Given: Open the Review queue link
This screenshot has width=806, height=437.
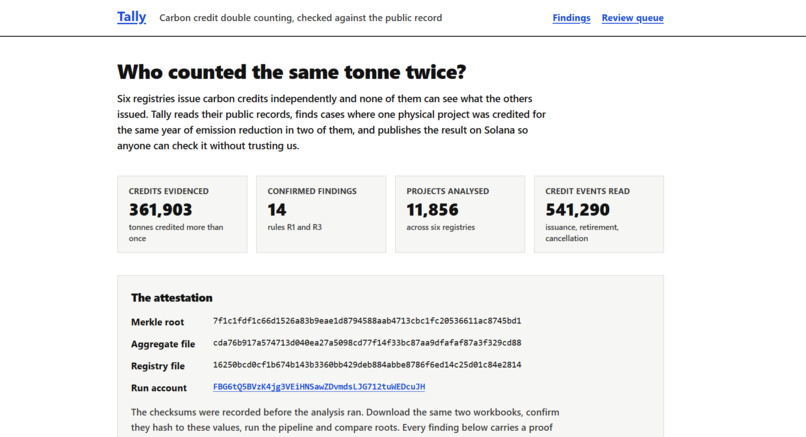Looking at the screenshot, I should click(632, 18).
